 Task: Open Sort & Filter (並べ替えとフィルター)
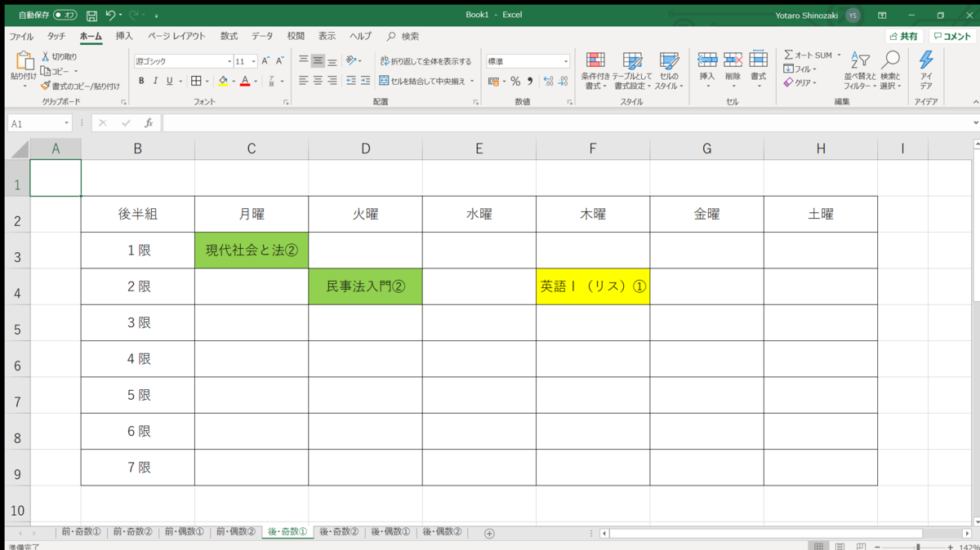[860, 70]
